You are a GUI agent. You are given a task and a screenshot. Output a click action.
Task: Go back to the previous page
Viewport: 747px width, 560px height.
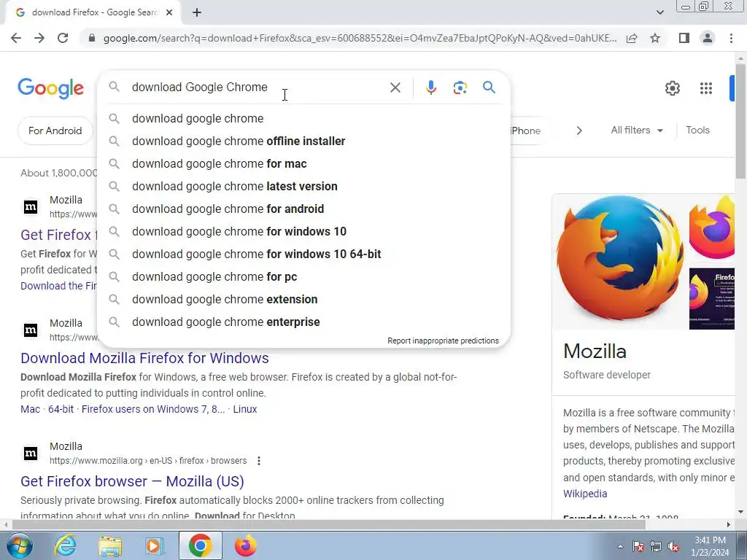click(x=16, y=38)
